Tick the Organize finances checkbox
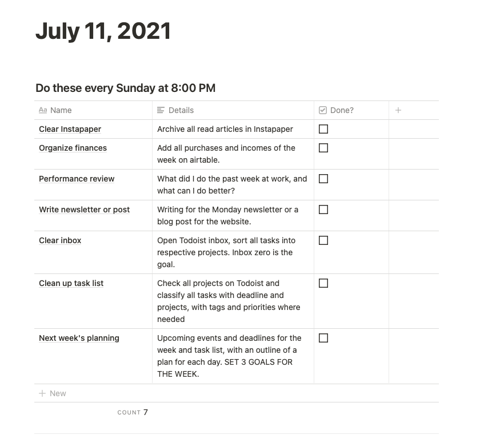 pos(323,148)
